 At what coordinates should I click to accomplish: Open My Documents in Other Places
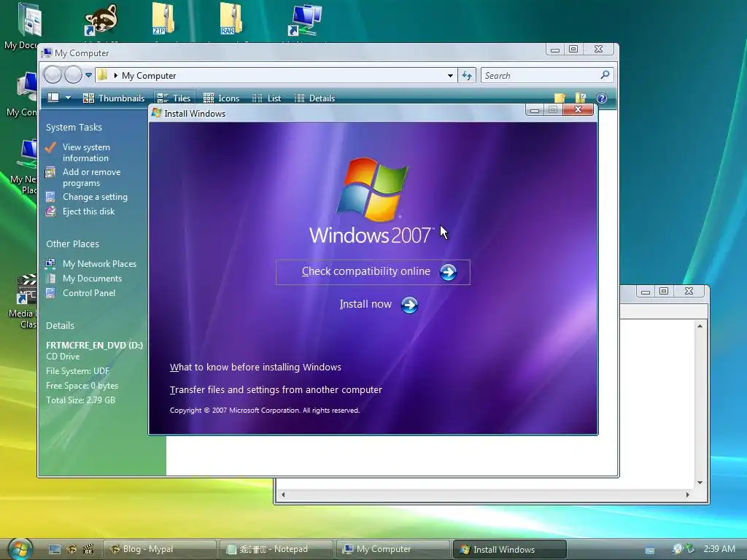(92, 279)
